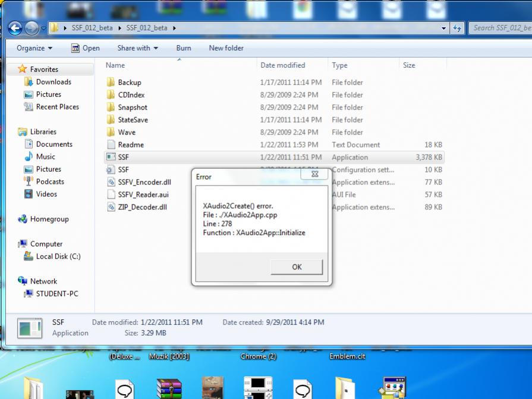The height and width of the screenshot is (399, 532).
Task: Open STUDENT-PC under Network
Action: click(57, 294)
